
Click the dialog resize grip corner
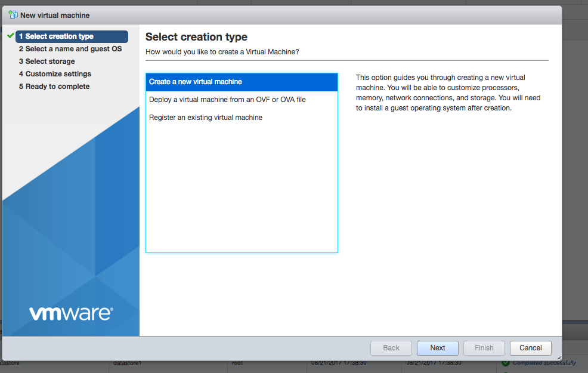(x=559, y=357)
